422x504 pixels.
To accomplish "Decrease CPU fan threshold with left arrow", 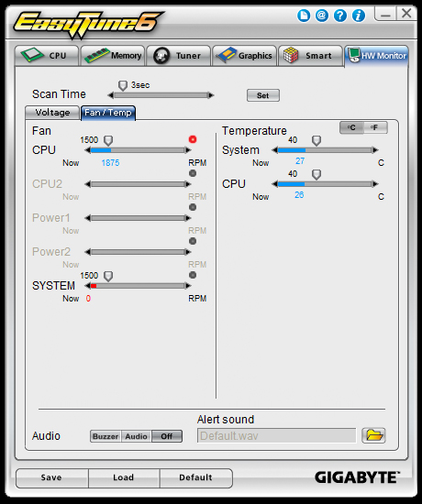I will (87, 150).
